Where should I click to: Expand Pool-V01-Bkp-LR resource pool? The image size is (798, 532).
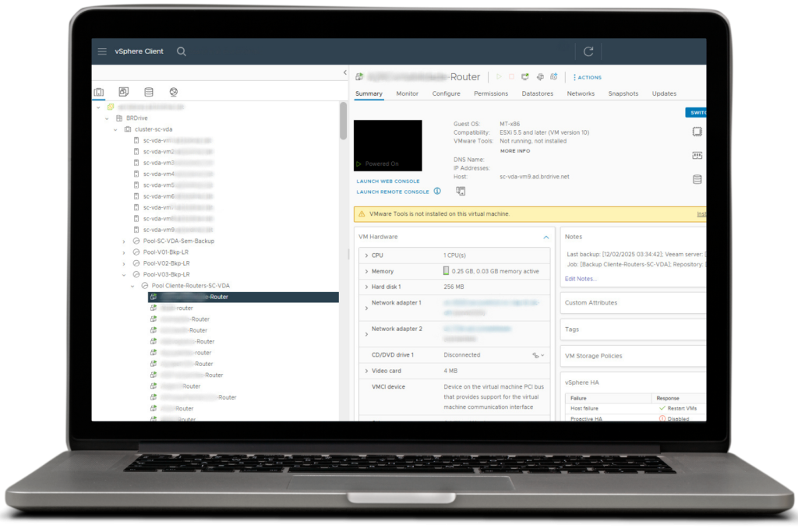pos(124,253)
